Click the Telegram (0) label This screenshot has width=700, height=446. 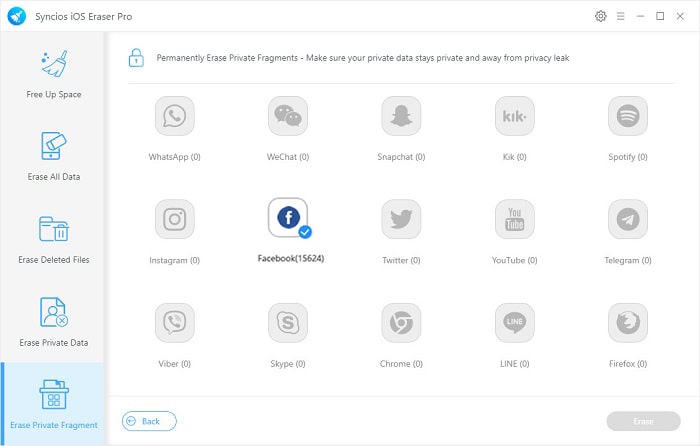628,260
